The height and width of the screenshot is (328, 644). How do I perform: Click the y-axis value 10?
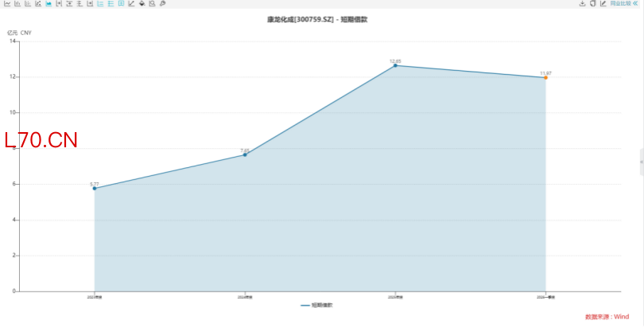pos(12,112)
